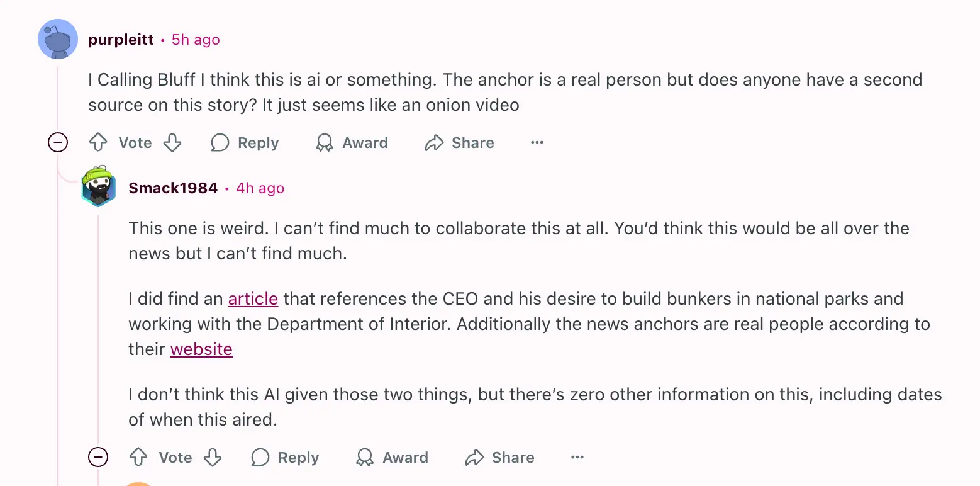This screenshot has width=980, height=486.
Task: Collapse purpleitt's comment thread
Action: click(x=58, y=142)
